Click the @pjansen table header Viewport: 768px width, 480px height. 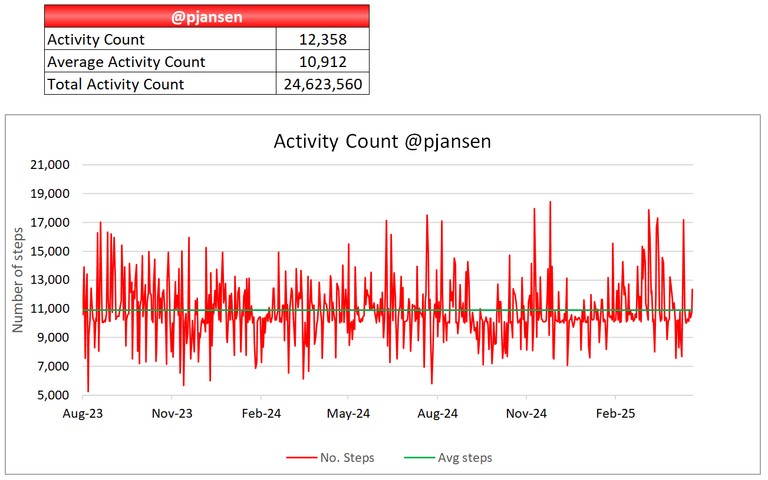coord(207,16)
